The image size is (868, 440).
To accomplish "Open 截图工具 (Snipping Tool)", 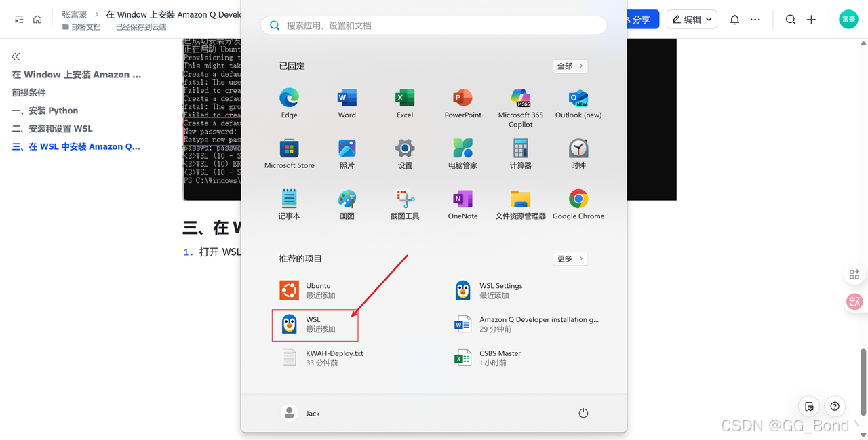I will [405, 205].
